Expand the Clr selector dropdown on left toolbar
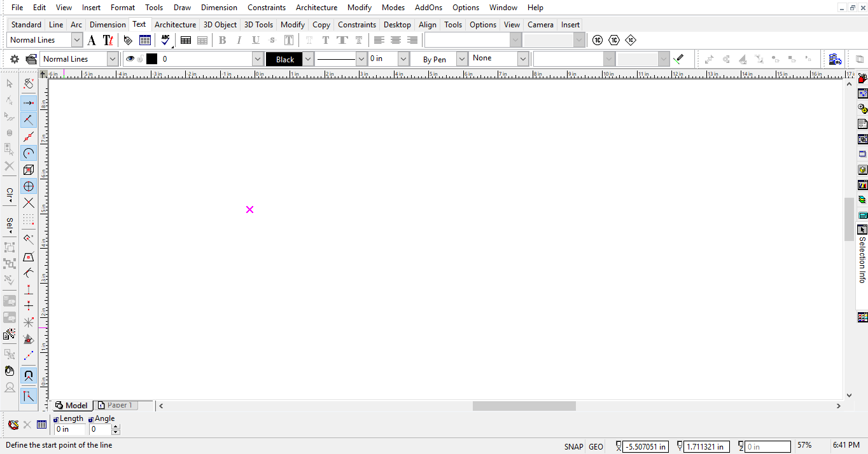868x454 pixels. (x=10, y=196)
